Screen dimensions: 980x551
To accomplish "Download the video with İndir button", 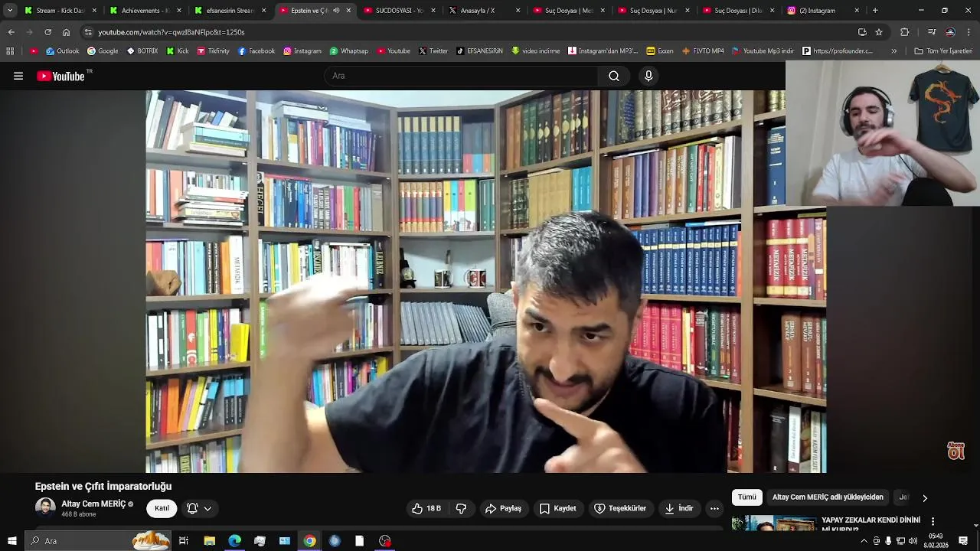I will 679,508.
